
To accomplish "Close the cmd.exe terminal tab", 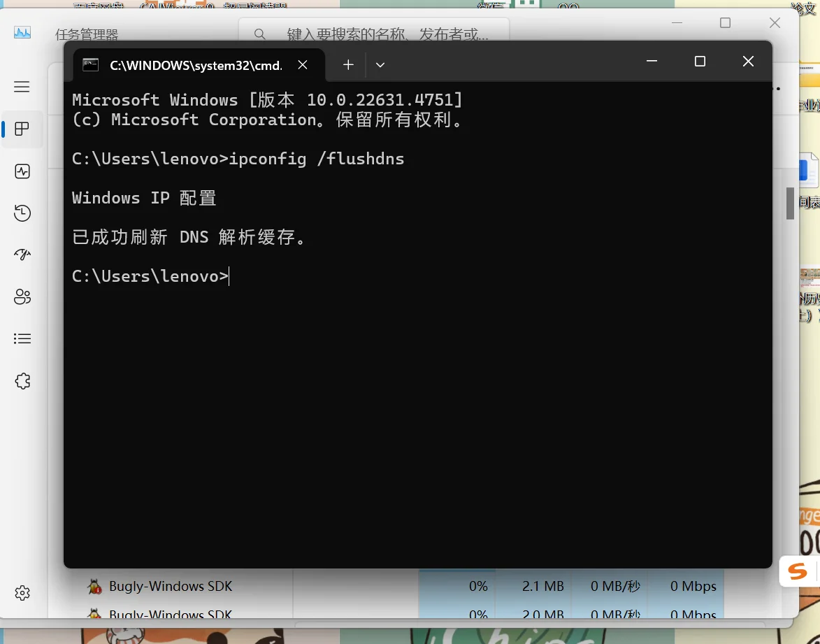I will [302, 65].
